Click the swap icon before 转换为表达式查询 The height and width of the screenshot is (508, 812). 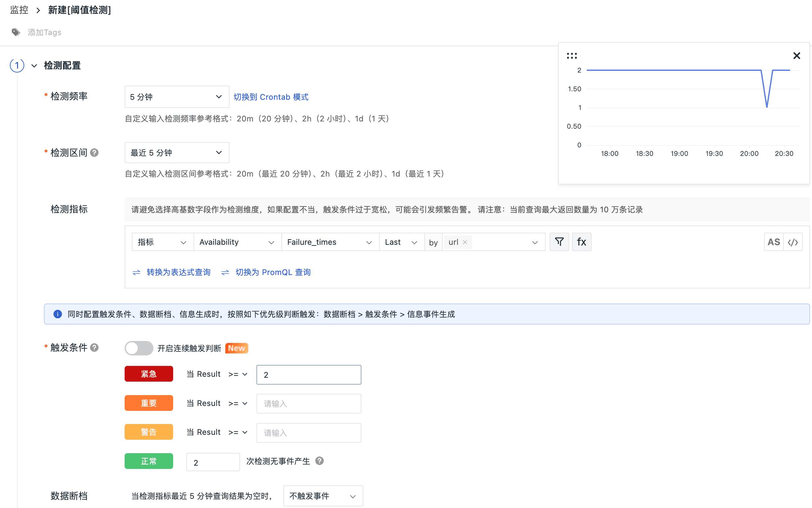pyautogui.click(x=136, y=272)
